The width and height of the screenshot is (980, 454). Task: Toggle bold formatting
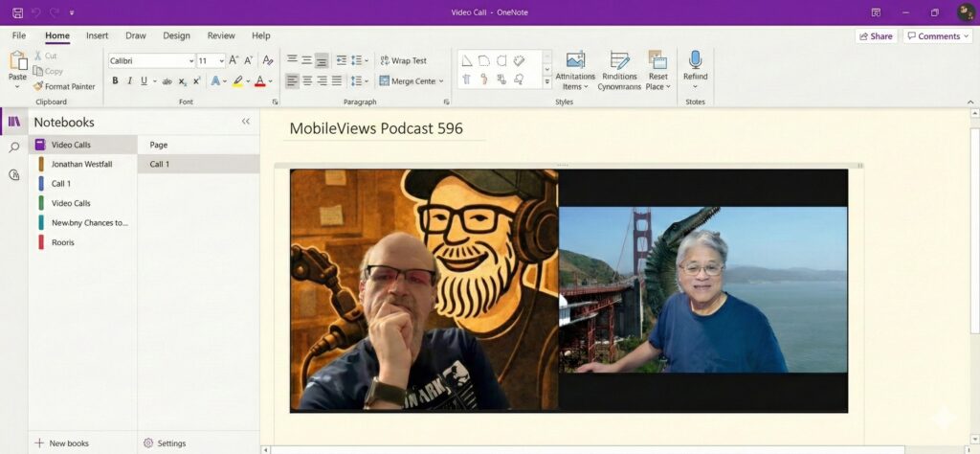[116, 81]
